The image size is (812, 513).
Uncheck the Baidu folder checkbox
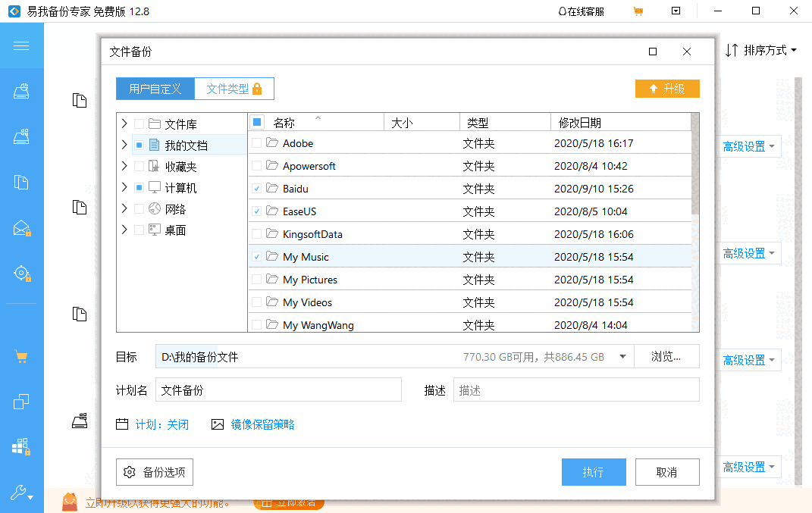(257, 189)
